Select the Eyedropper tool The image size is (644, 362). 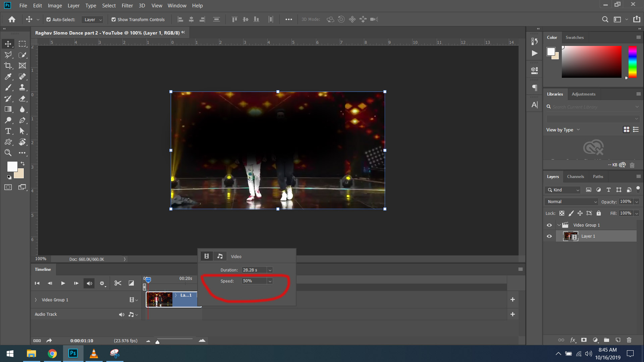(8, 76)
